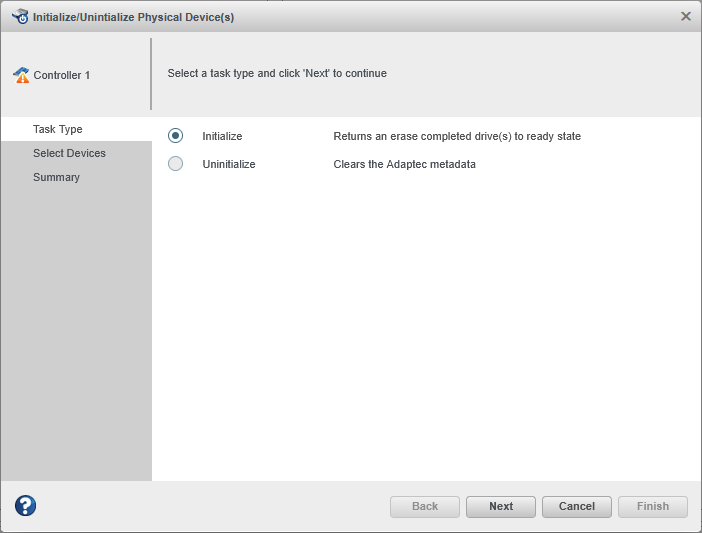Click the 'Clears the Adaptec metadata' description

(404, 164)
